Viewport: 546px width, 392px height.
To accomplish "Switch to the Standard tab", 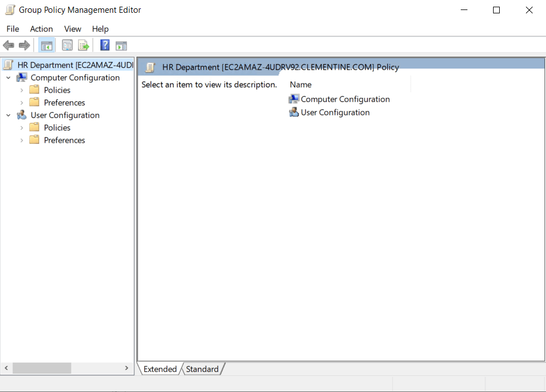I will point(202,369).
